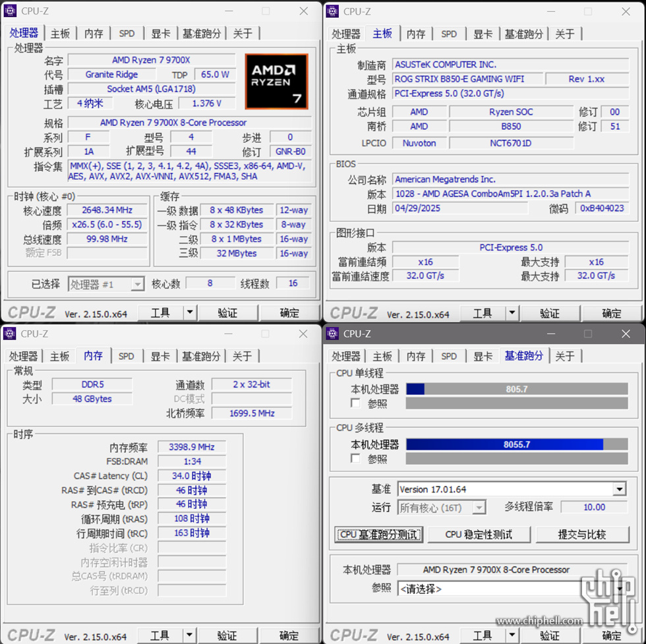Click 确定 in the memory timings window

pyautogui.click(x=289, y=635)
